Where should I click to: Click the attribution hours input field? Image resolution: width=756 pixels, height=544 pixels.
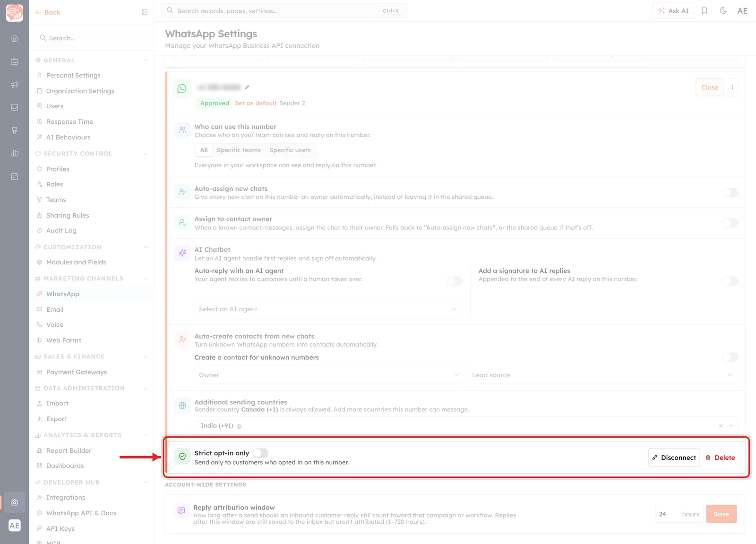pyautogui.click(x=679, y=514)
